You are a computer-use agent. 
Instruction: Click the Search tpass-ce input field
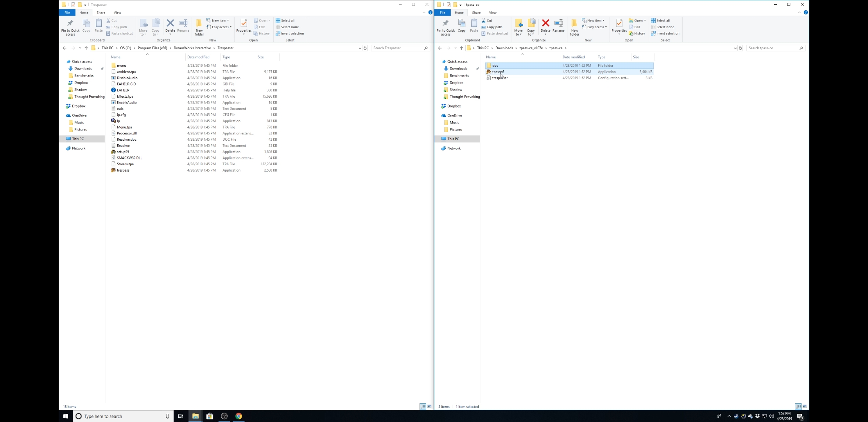point(772,48)
